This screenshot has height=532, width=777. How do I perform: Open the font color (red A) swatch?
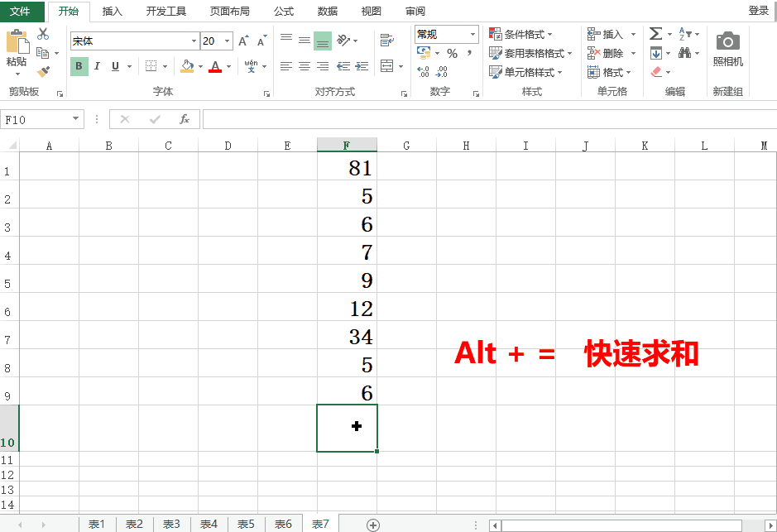(213, 65)
